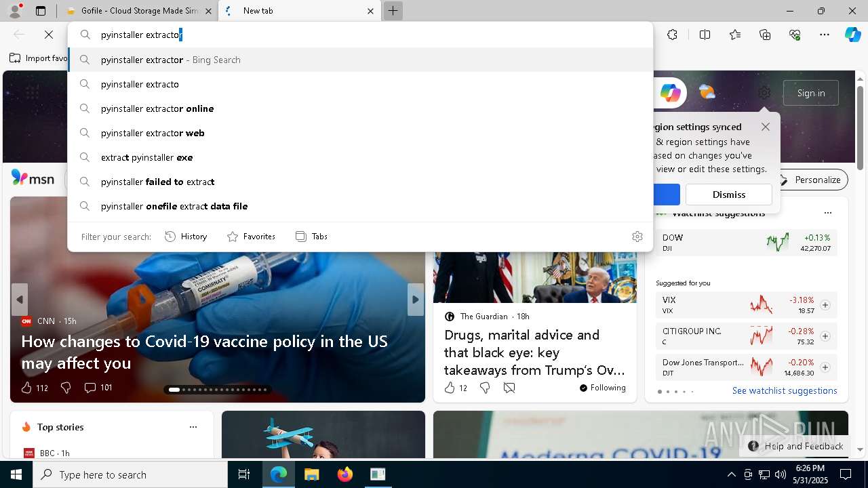Click Import favorites bookmark
Viewport: 868px width, 488px height.
[39, 58]
